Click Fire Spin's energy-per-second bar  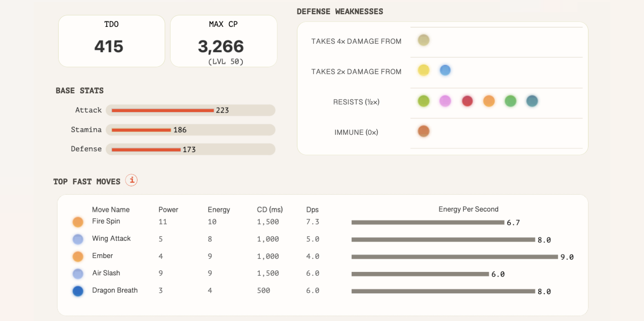(x=428, y=222)
